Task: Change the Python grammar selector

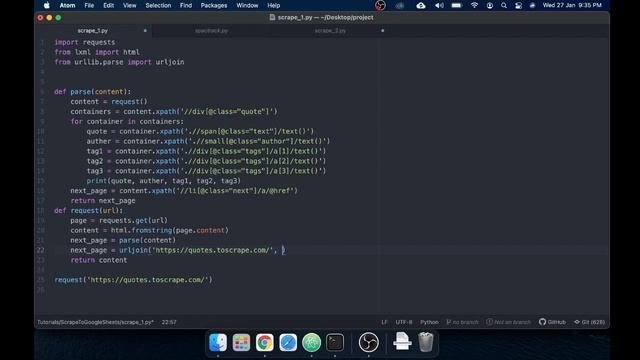Action: pyautogui.click(x=429, y=322)
